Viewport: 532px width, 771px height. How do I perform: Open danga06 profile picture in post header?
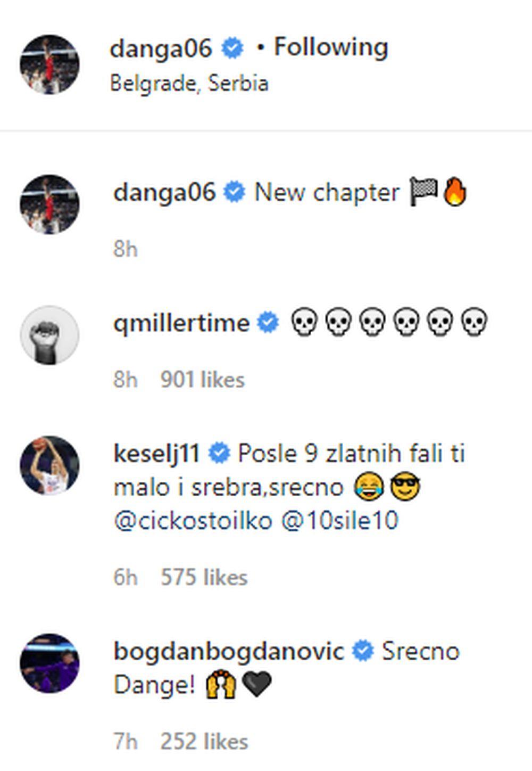[x=49, y=65]
